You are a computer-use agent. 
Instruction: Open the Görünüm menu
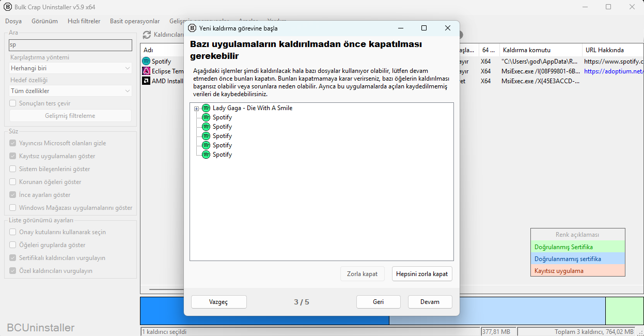tap(44, 21)
